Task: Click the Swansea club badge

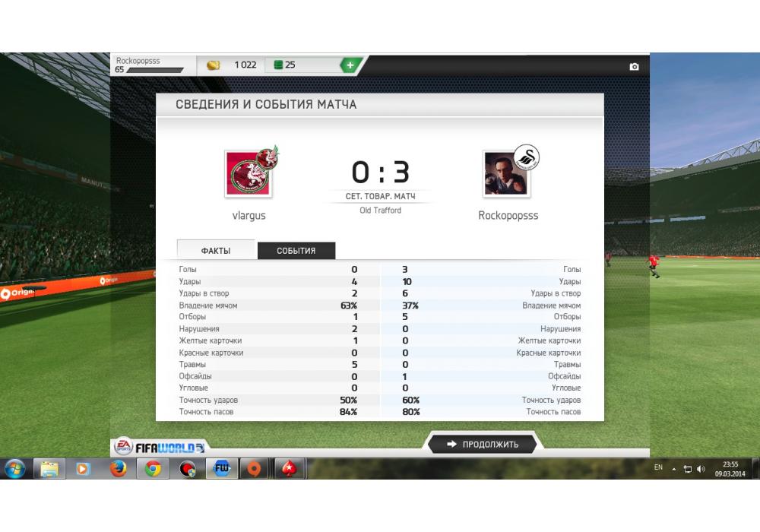Action: tap(527, 157)
